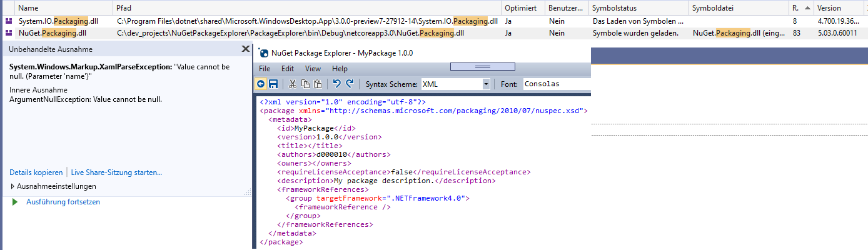This screenshot has width=868, height=250.
Task: Click the <version>1.0.0</version> line
Action: (x=330, y=137)
